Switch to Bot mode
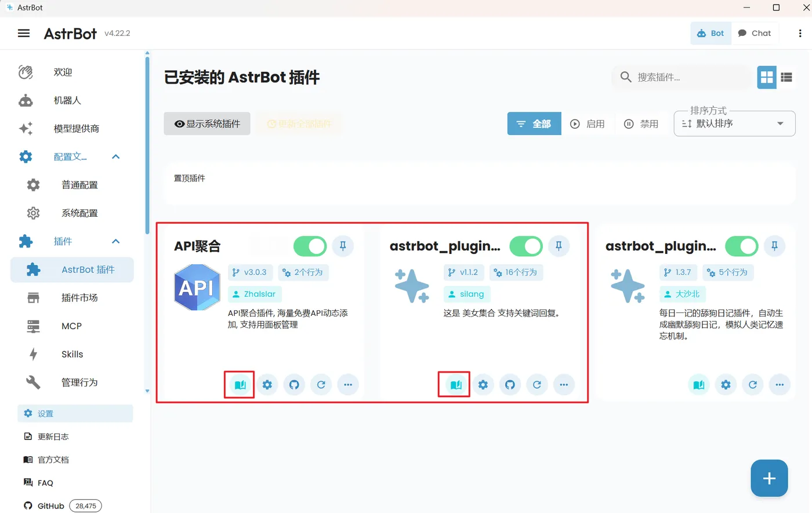 tap(710, 33)
